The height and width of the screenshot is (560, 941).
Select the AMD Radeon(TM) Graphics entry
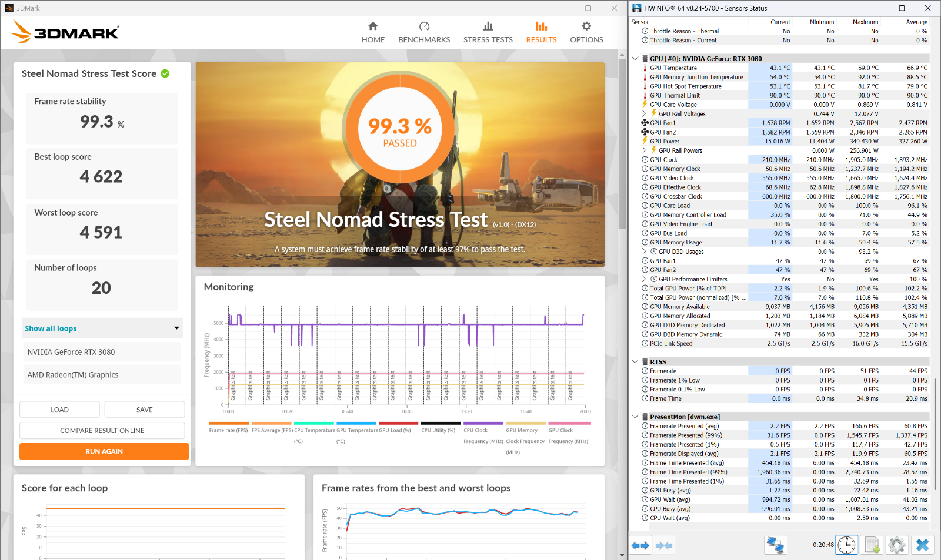coord(102,375)
